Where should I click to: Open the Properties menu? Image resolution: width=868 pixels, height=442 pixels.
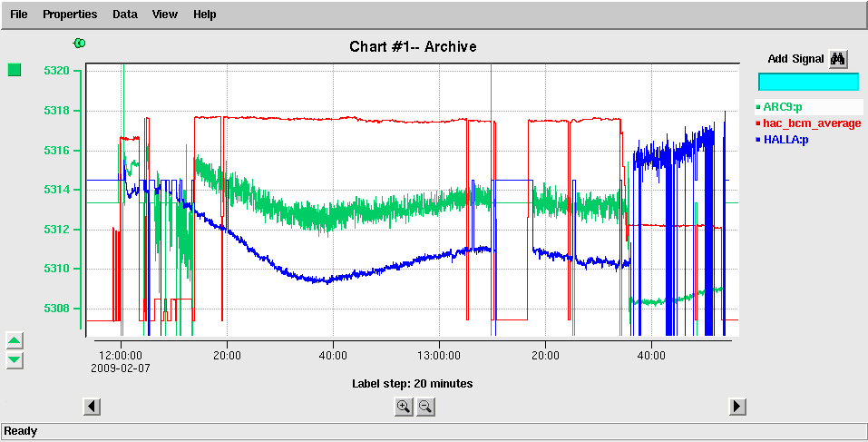[x=70, y=15]
